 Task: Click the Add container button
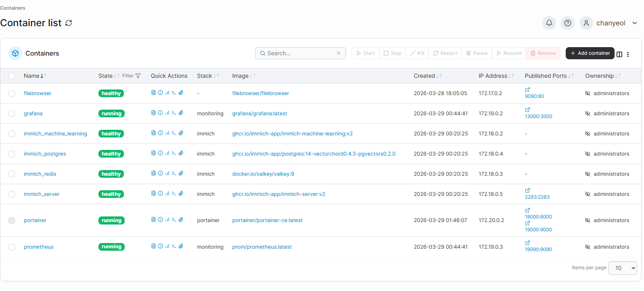tap(590, 53)
